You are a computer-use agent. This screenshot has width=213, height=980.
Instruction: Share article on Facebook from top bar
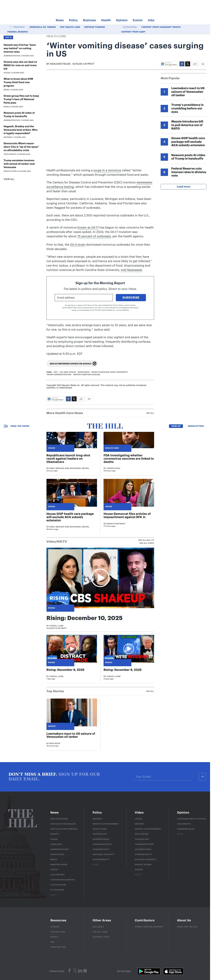point(182,64)
